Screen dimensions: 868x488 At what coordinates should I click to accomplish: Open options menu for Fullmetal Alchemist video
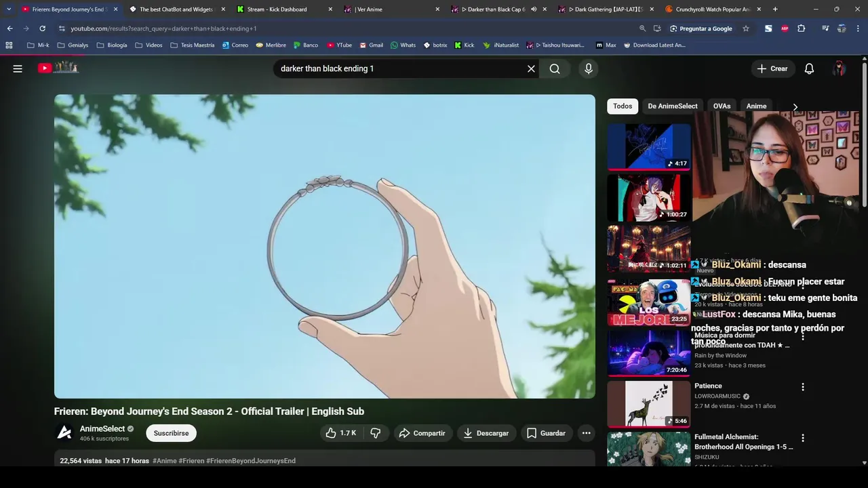click(803, 438)
